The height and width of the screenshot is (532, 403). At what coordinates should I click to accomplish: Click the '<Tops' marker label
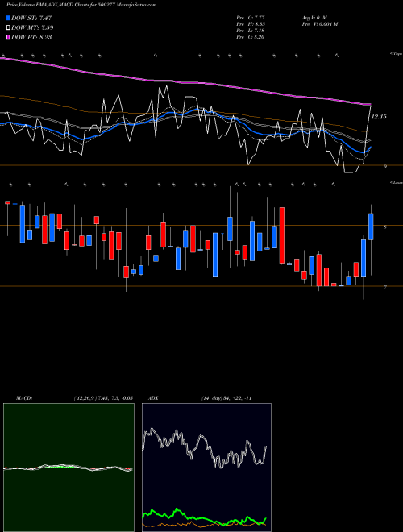(396, 54)
